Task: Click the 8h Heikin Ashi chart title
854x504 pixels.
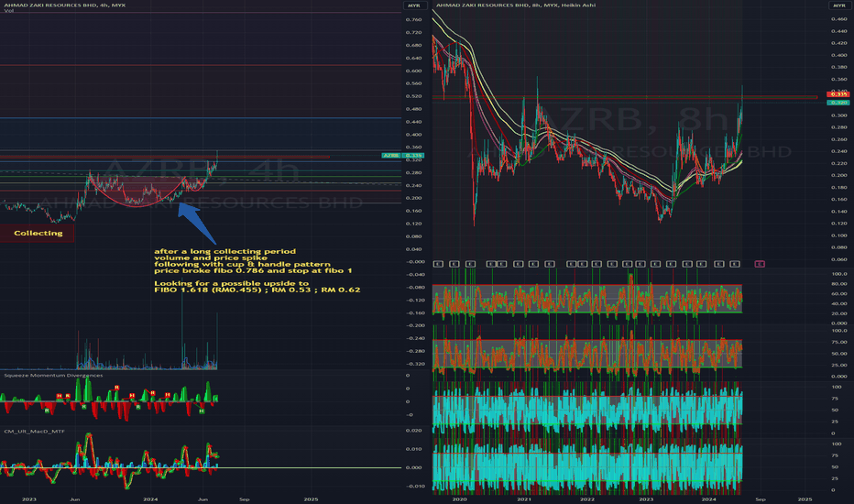Action: click(x=515, y=5)
